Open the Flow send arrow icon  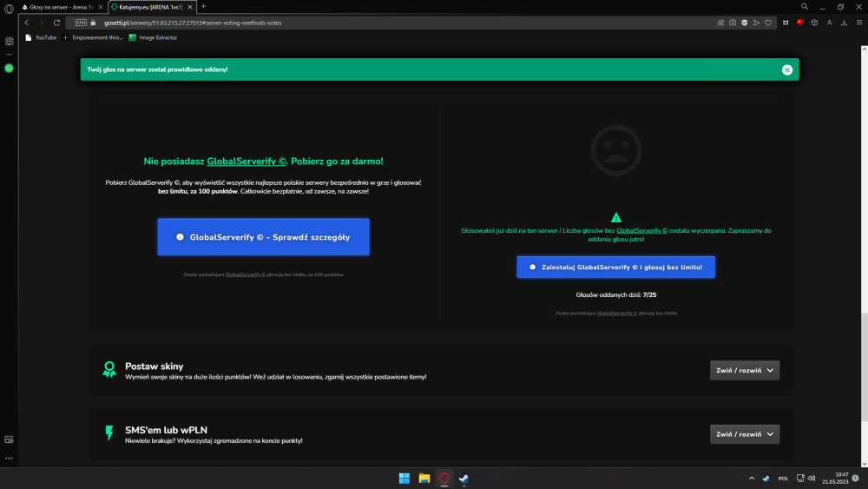tap(756, 23)
